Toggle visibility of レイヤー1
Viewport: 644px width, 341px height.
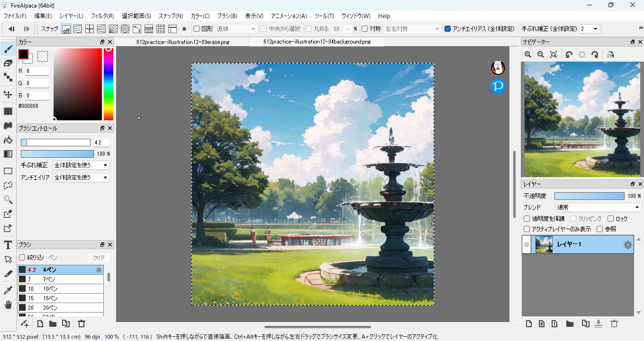526,245
